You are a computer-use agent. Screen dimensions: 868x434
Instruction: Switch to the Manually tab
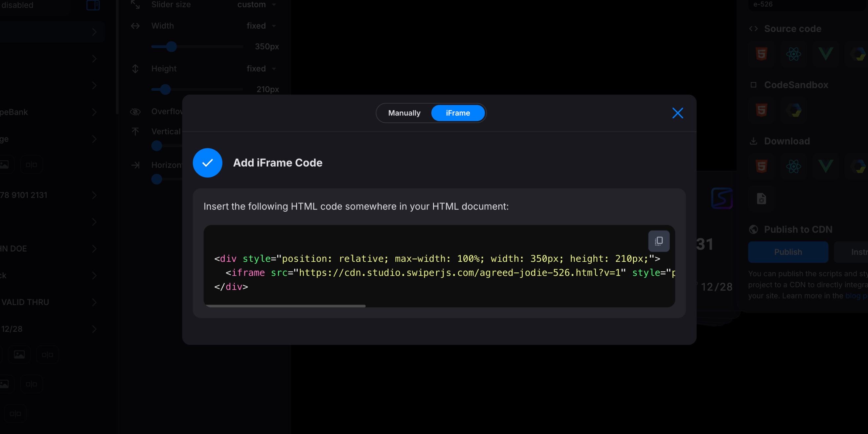coord(404,113)
